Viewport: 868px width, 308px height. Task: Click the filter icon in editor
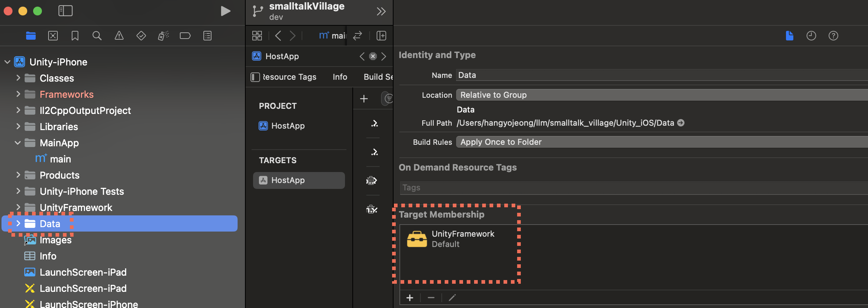pos(388,99)
